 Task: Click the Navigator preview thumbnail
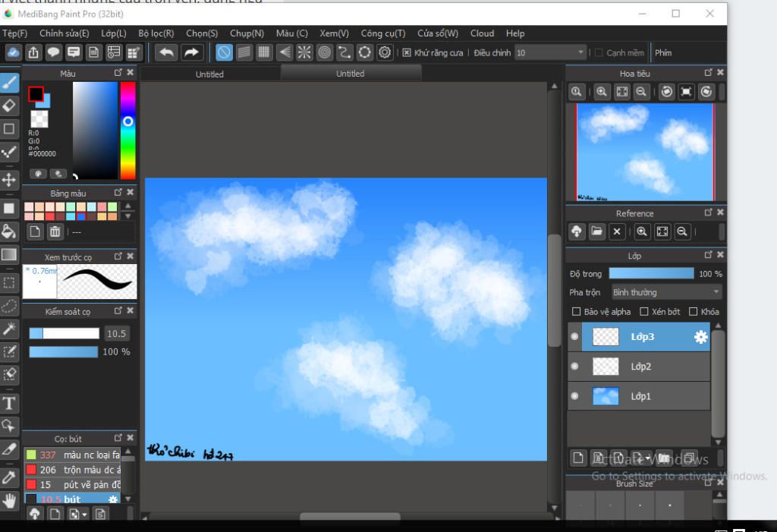tap(645, 153)
